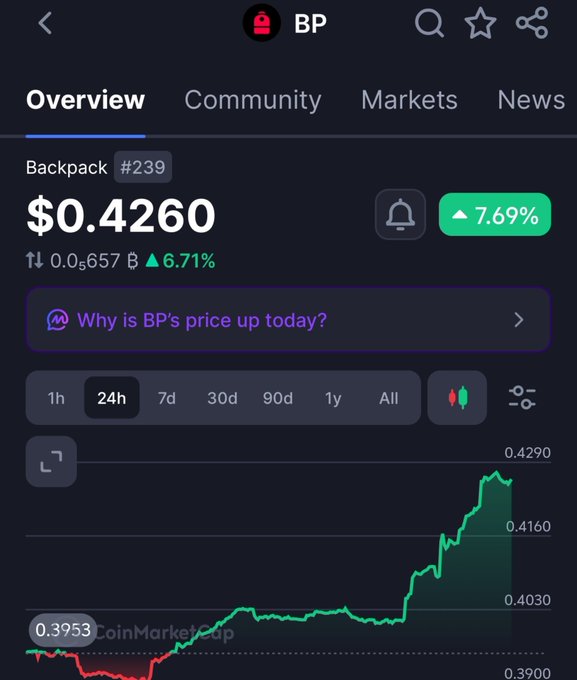Viewport: 577px width, 680px height.
Task: Go to the News tab
Action: click(x=531, y=100)
